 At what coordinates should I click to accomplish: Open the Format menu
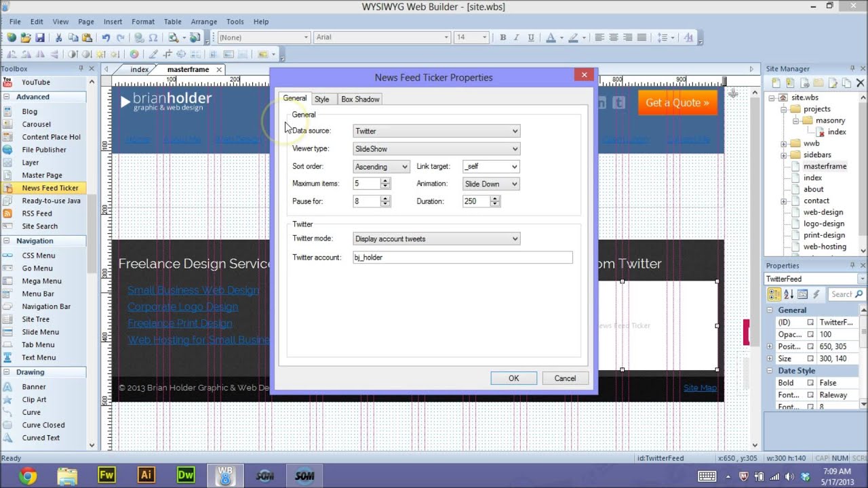(x=143, y=22)
